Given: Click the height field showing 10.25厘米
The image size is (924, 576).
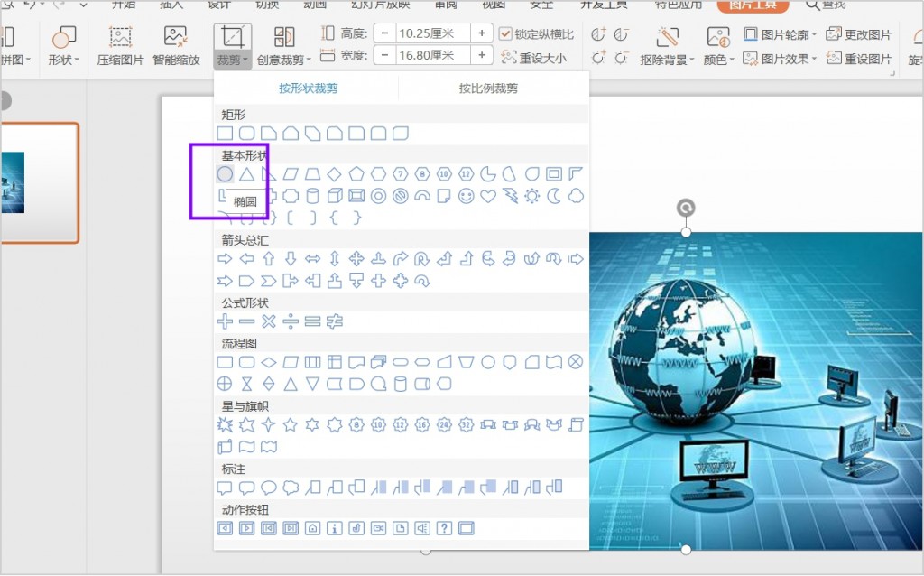Looking at the screenshot, I should [432, 33].
